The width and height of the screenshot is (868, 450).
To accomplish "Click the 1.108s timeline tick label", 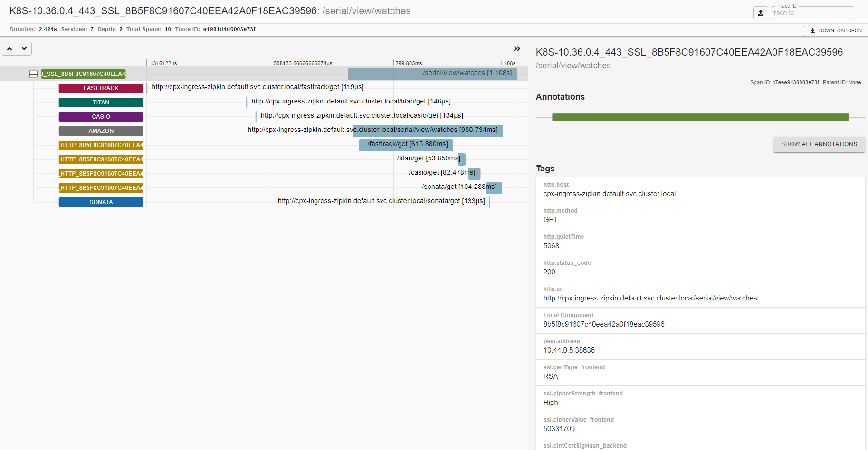I will (507, 63).
